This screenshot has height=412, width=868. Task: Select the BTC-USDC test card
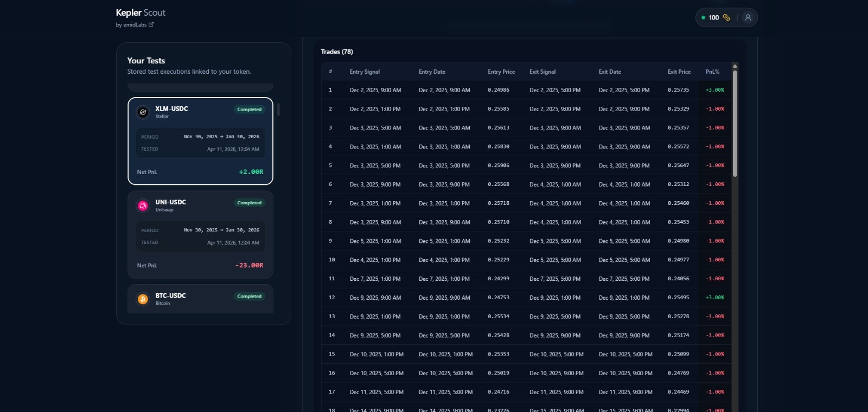coord(200,299)
